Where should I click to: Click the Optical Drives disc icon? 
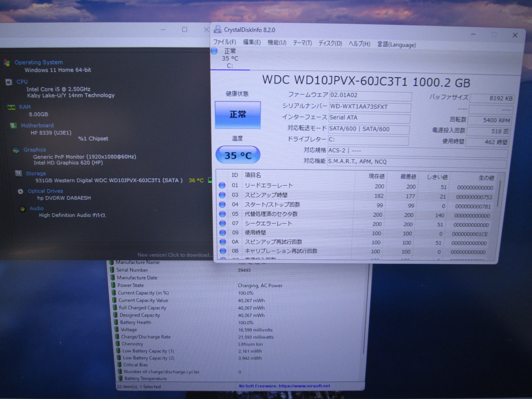coord(21,191)
